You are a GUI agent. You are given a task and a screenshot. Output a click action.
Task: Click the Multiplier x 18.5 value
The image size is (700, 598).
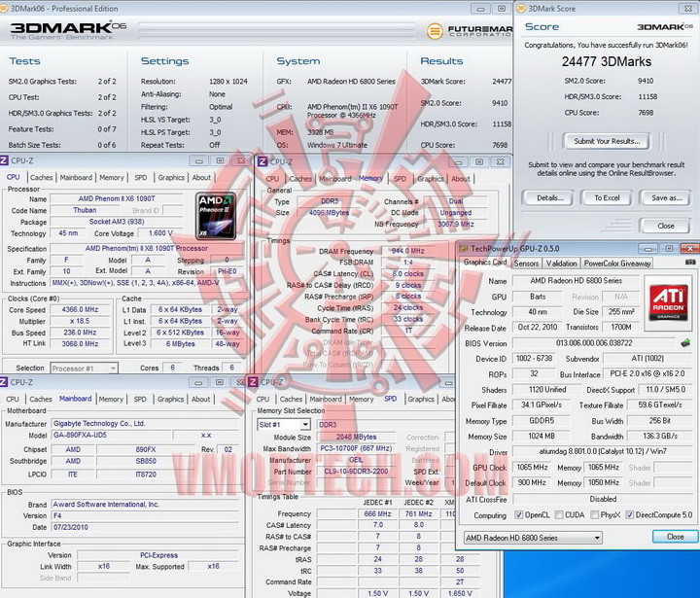[x=80, y=321]
